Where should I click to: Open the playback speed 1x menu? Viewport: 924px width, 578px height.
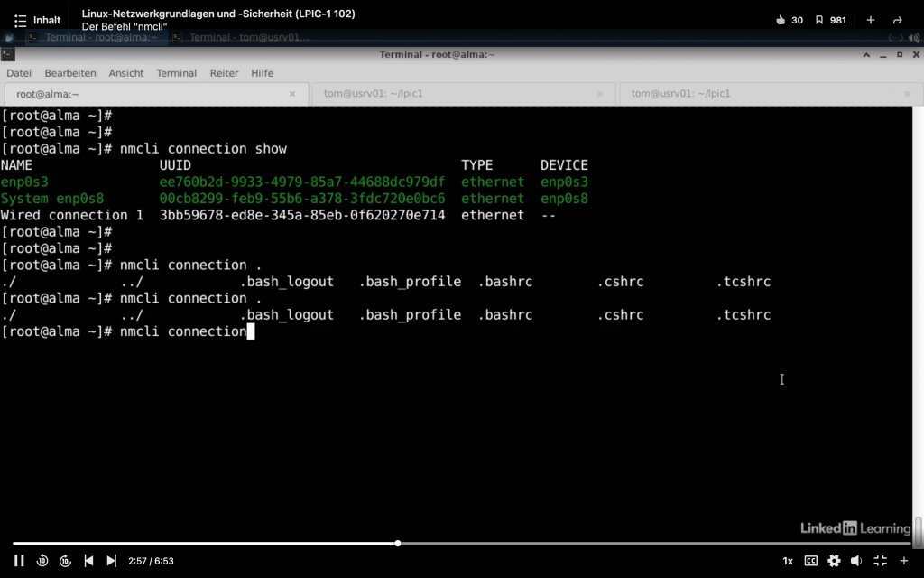[788, 561]
